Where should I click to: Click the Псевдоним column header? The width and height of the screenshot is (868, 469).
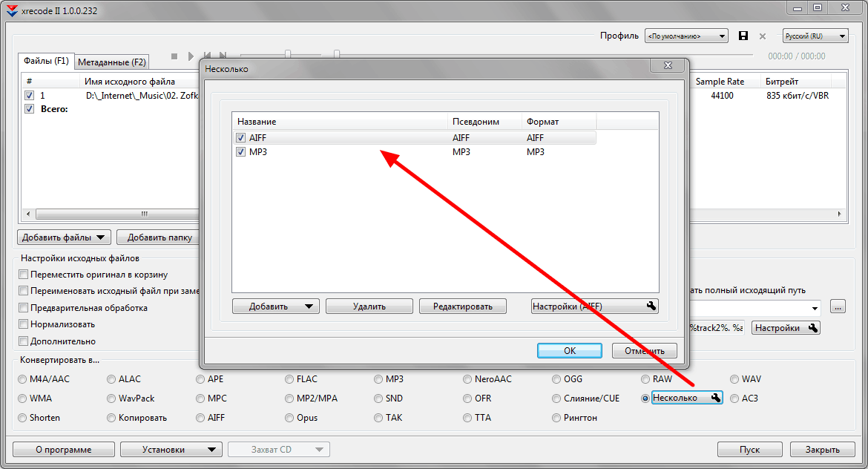click(476, 121)
